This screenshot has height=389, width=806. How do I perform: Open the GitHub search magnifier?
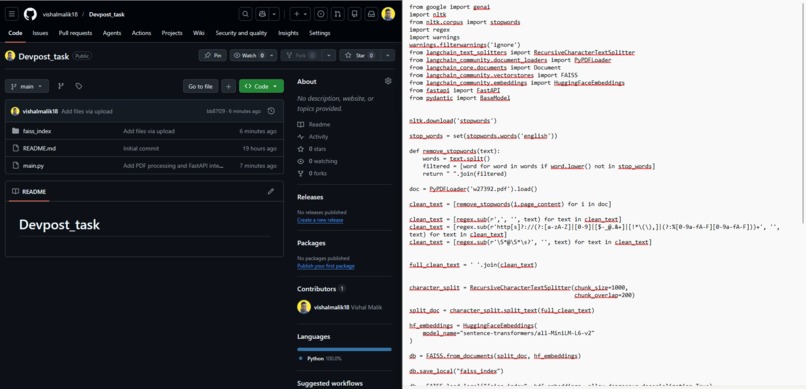pyautogui.click(x=246, y=14)
